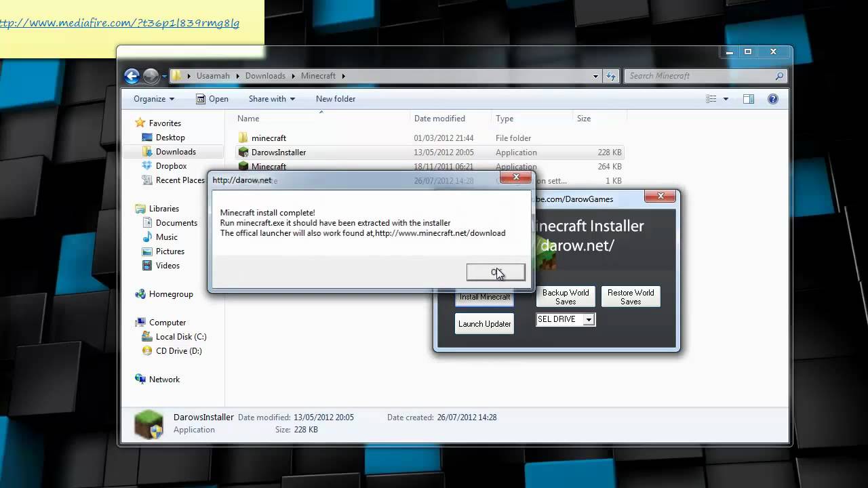The width and height of the screenshot is (868, 488).
Task: Expand Usaamah breadcrumb arrow
Action: click(x=238, y=76)
